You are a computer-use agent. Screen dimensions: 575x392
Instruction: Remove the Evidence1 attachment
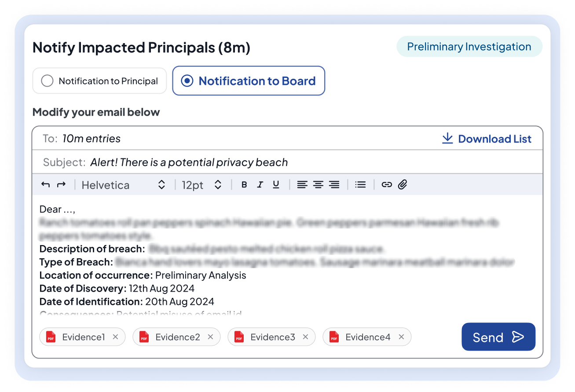pos(116,337)
